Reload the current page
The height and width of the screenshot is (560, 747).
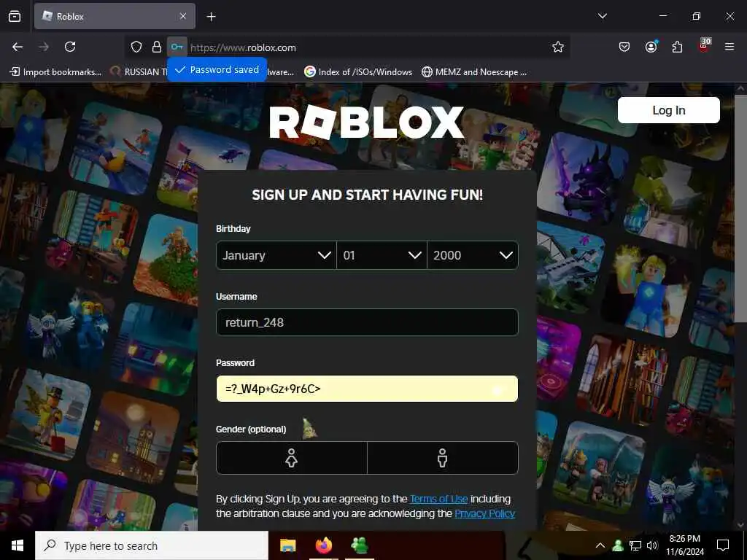(70, 47)
